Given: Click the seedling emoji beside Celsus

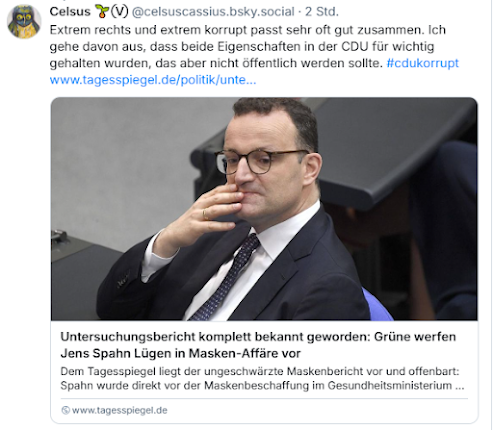Looking at the screenshot, I should 102,12.
